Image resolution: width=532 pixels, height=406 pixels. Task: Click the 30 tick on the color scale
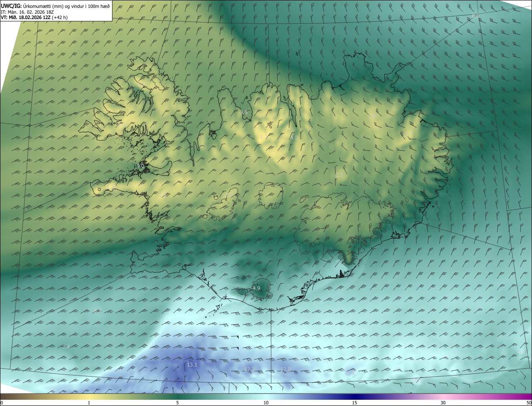click(x=443, y=403)
